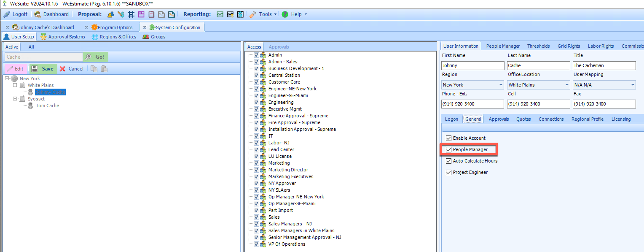This screenshot has width=644, height=252.
Task: Open the Labor Rights tab
Action: tap(601, 46)
